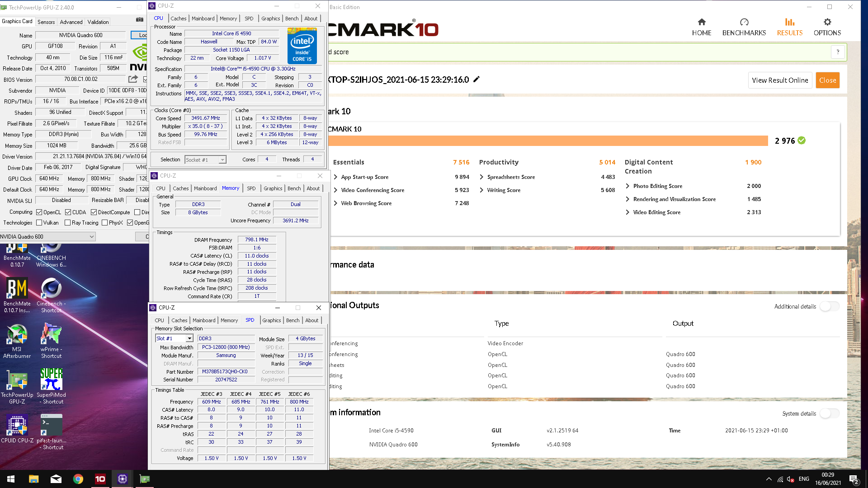
Task: Launch SuperPiMod Shortcut desktop icon
Action: tap(51, 386)
